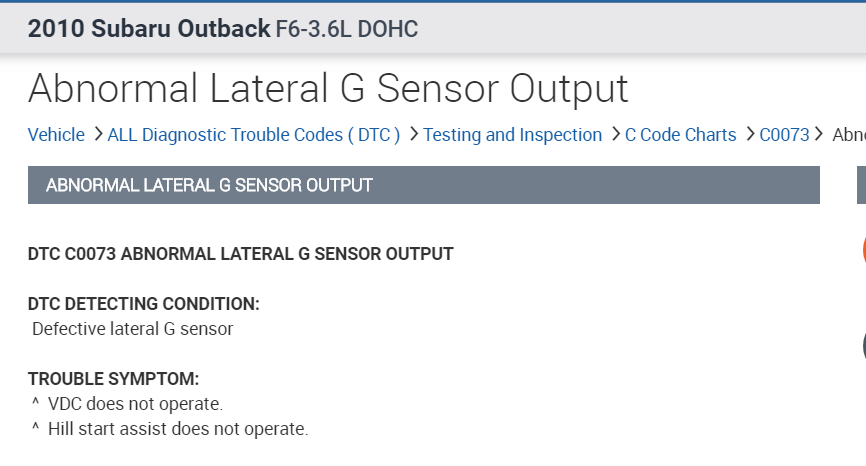Viewport: 866px width, 466px height.
Task: Click the Vehicle breadcrumb link
Action: click(56, 135)
